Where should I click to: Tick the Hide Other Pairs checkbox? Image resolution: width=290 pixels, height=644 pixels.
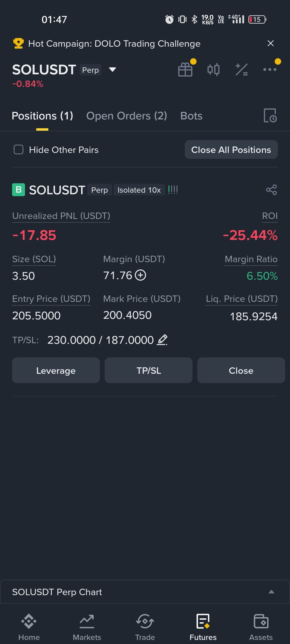point(19,149)
